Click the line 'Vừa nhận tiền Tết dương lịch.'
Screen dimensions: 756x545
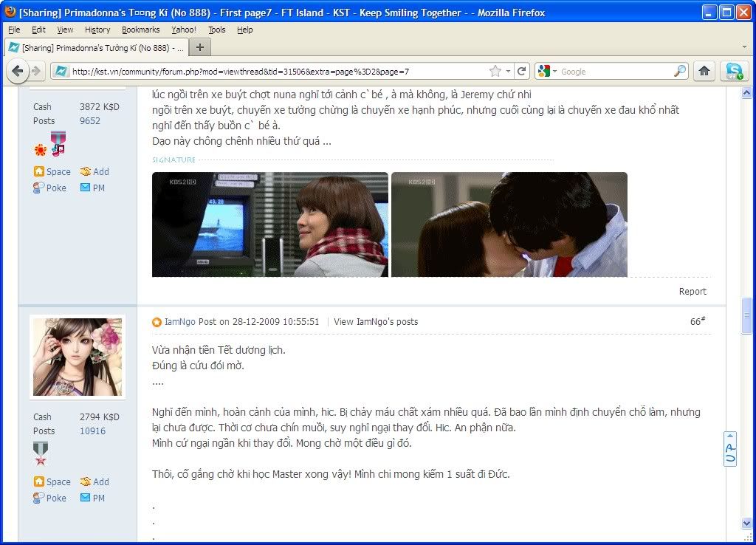tap(219, 350)
